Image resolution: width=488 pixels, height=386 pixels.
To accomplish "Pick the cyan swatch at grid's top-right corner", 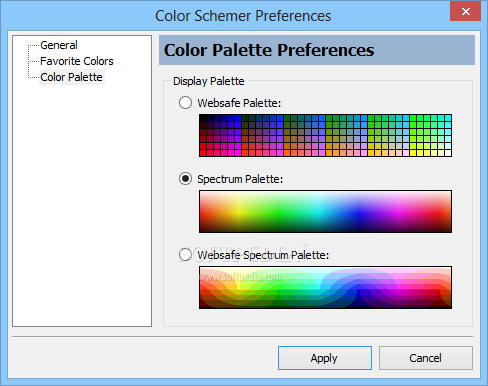I will [448, 118].
